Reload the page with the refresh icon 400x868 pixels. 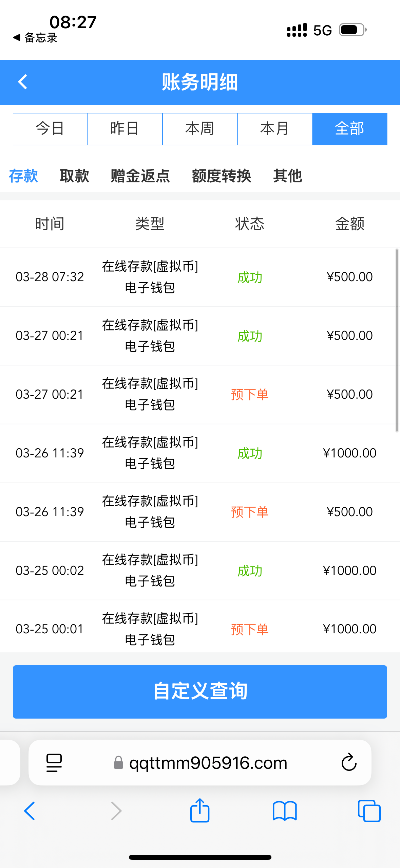coord(348,762)
